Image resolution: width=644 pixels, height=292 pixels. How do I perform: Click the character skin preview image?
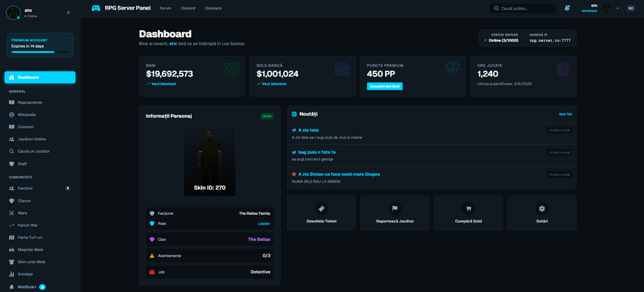210,161
